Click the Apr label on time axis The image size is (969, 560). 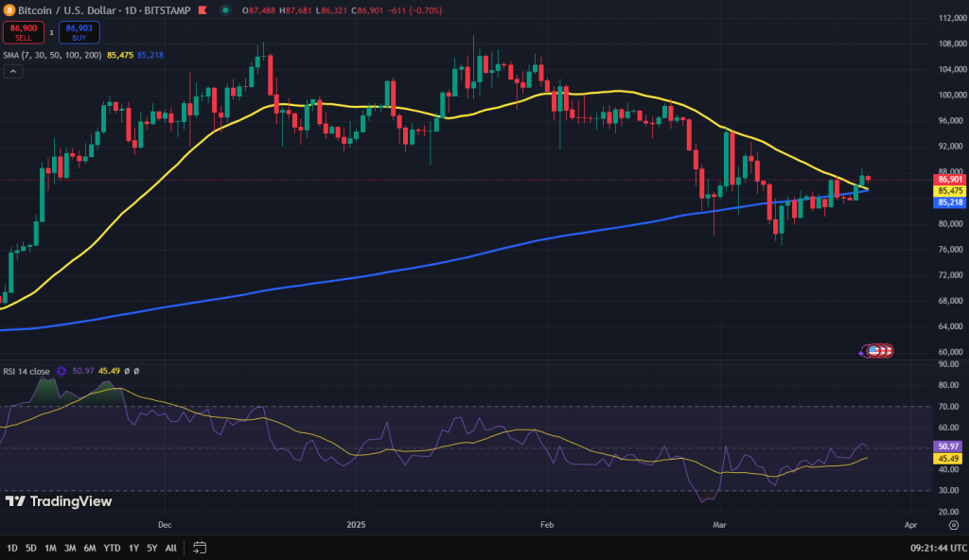[x=910, y=525]
